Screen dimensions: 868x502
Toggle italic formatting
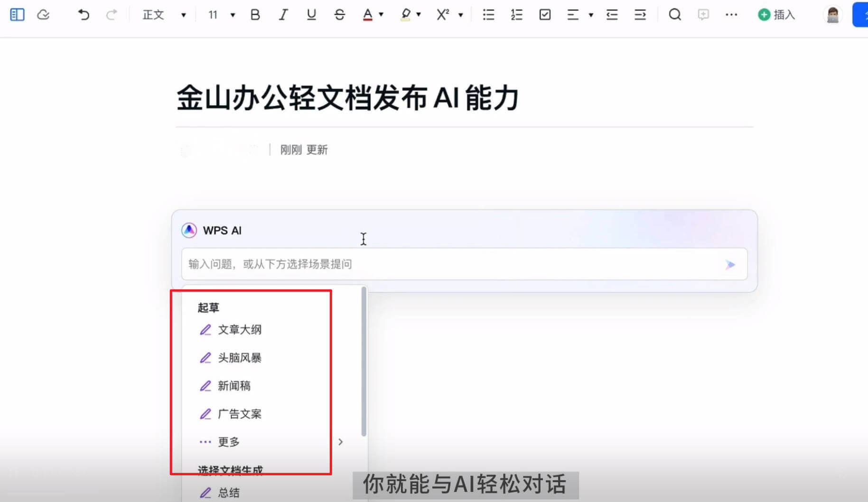pyautogui.click(x=283, y=15)
